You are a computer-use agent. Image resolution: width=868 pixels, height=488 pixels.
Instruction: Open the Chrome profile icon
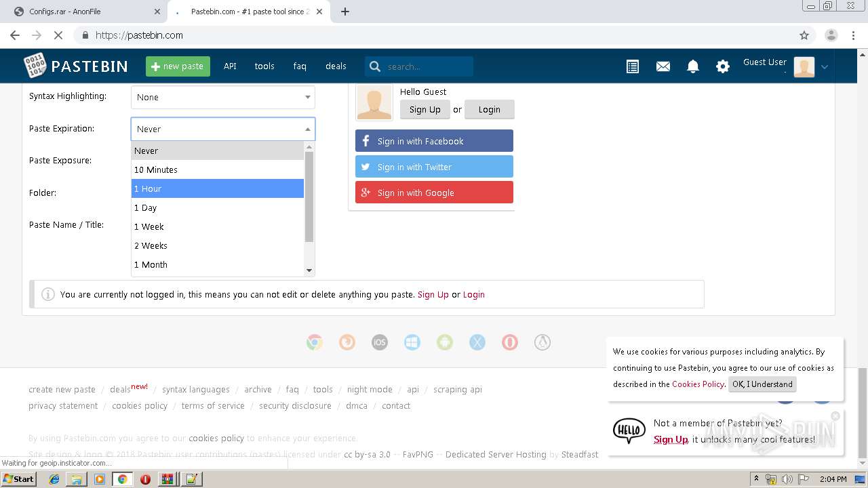click(831, 35)
